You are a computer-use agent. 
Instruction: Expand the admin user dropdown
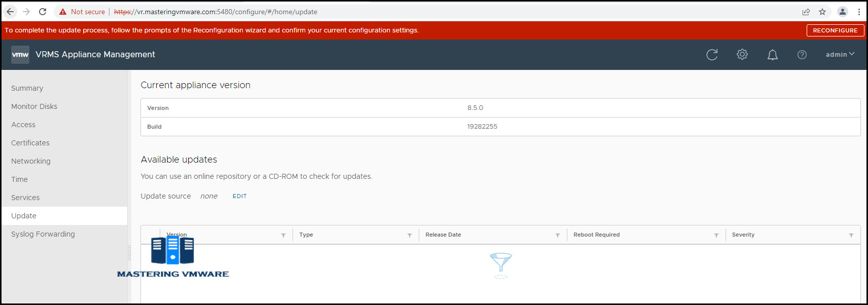tap(840, 54)
